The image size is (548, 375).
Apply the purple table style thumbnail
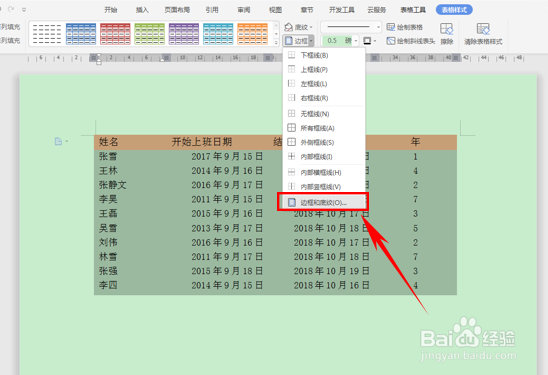point(183,34)
